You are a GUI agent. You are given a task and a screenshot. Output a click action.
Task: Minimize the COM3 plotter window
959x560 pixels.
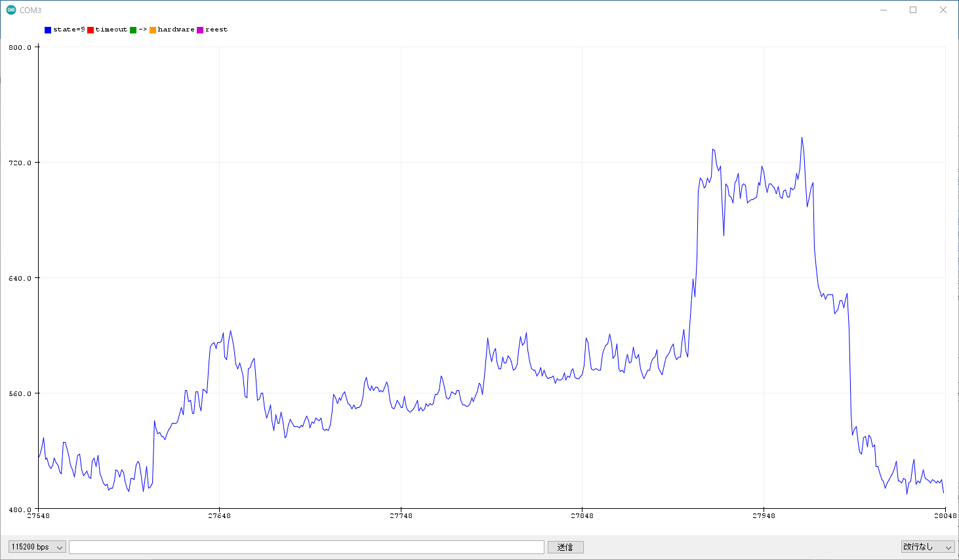coord(884,10)
